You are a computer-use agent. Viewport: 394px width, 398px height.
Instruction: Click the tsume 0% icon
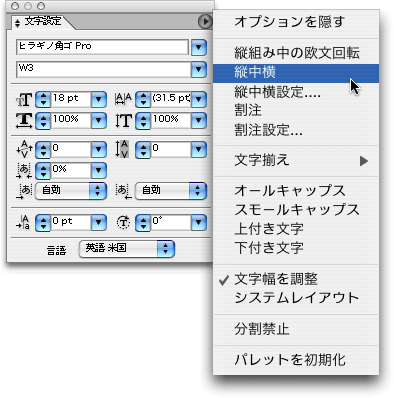[24, 170]
